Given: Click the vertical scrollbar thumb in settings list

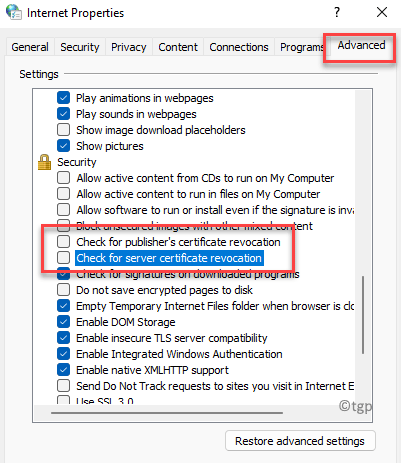Looking at the screenshot, I should 363,315.
